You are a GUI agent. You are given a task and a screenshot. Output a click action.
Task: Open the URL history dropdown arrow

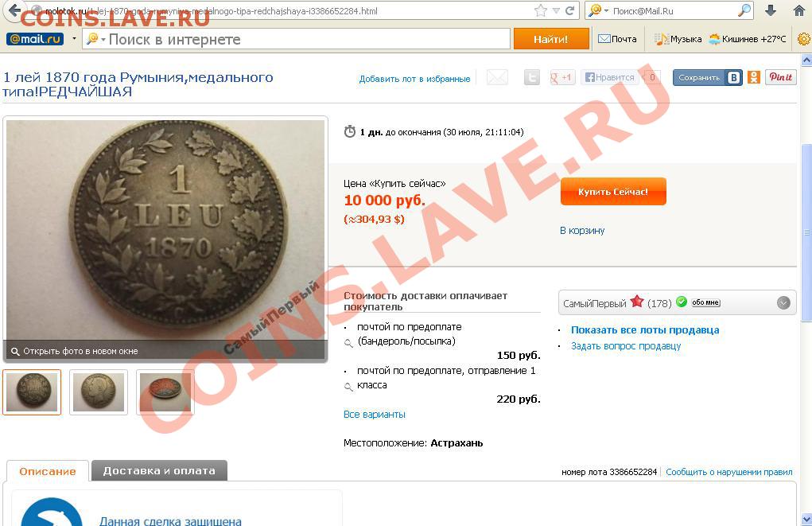coord(556,10)
